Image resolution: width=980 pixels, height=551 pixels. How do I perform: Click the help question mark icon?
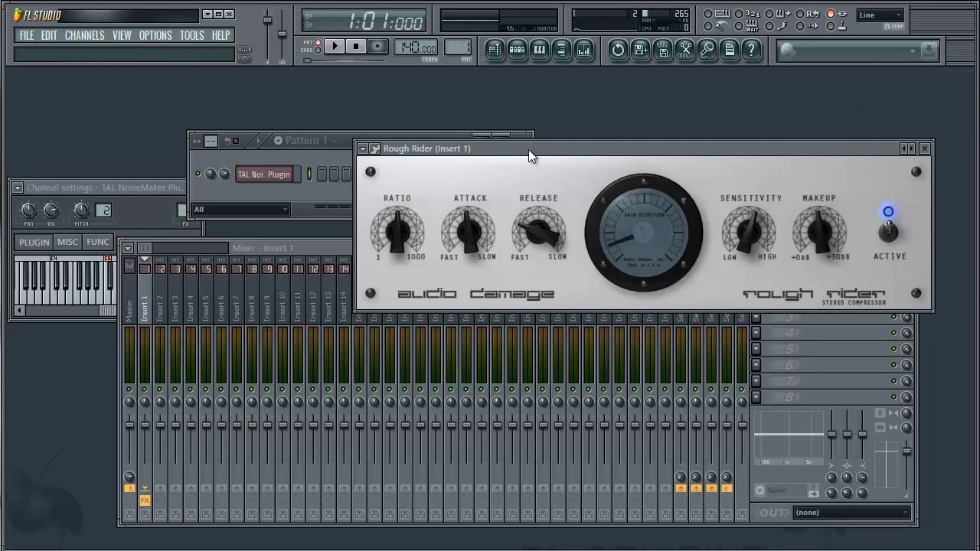tap(752, 51)
